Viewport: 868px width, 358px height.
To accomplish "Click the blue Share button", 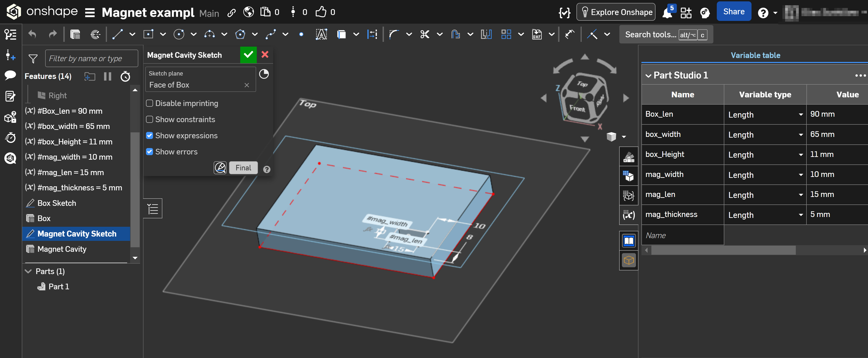I will click(734, 12).
